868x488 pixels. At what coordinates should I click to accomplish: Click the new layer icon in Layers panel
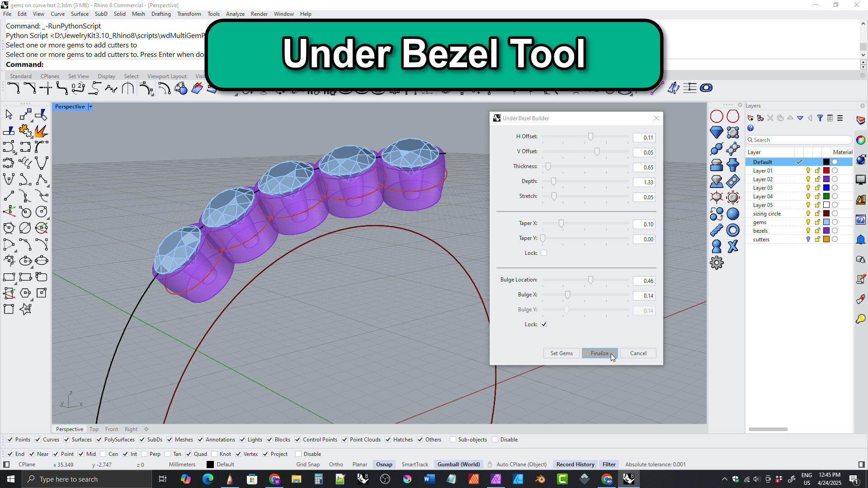pos(750,118)
